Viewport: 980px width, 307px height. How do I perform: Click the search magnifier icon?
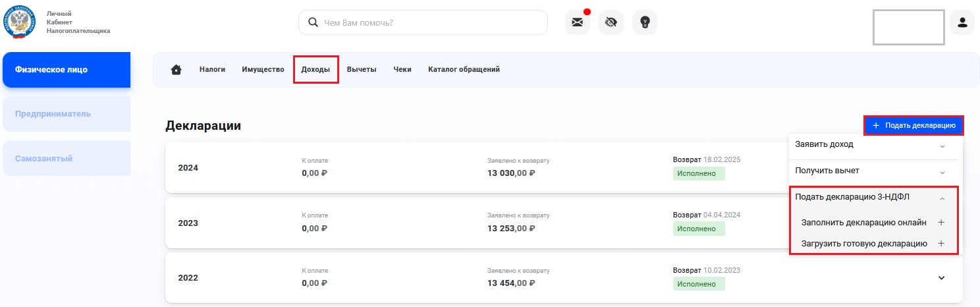click(313, 22)
